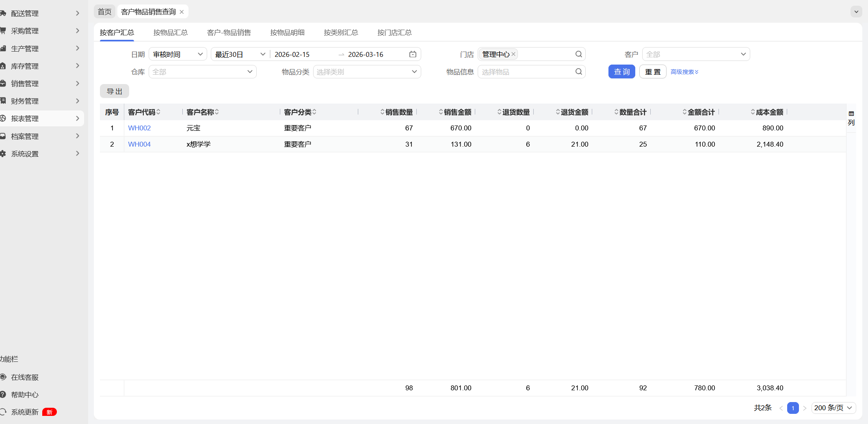Switch to the 按门店汇总 tab

(394, 32)
